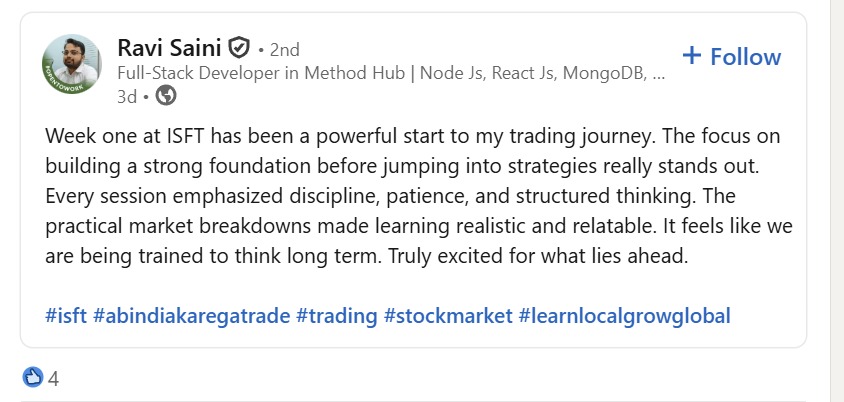
Task: Click the plus icon on Follow
Action: [692, 55]
